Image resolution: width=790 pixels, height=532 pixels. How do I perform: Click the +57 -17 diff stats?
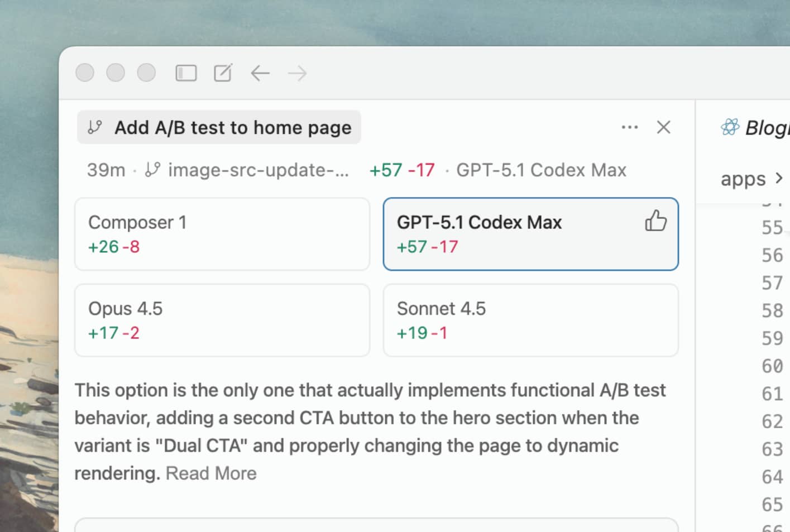pos(403,170)
